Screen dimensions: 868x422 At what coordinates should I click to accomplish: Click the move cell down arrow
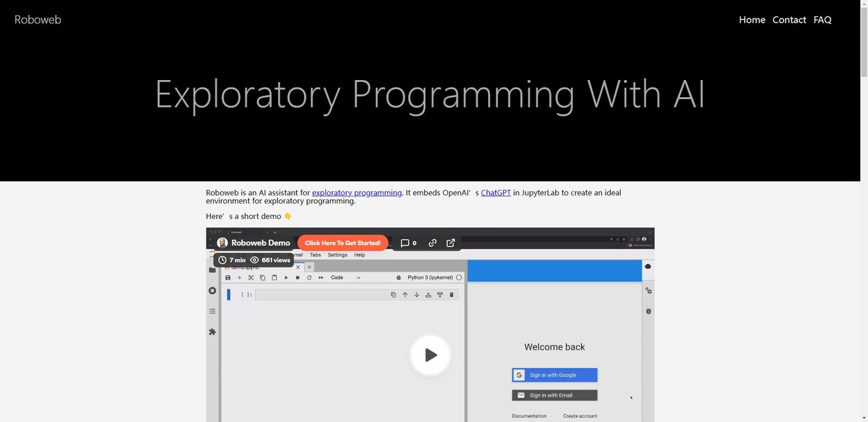click(x=416, y=295)
